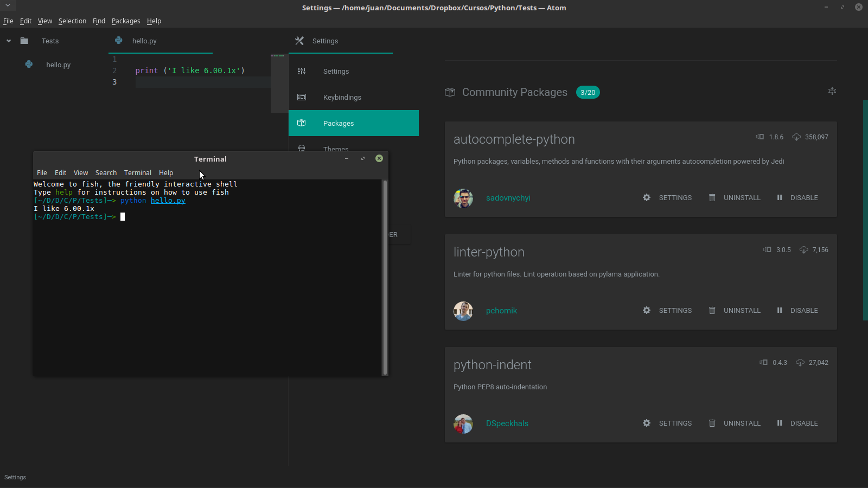
Task: Click linter-python downloads cloud icon
Action: coord(804,250)
